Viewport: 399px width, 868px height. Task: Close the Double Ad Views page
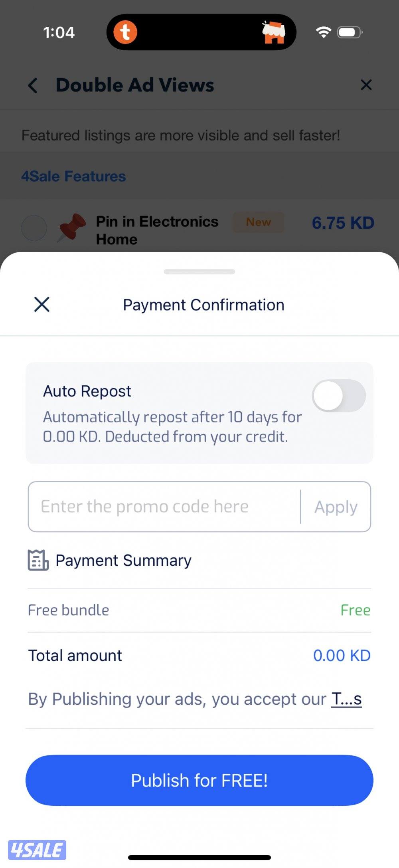point(366,85)
